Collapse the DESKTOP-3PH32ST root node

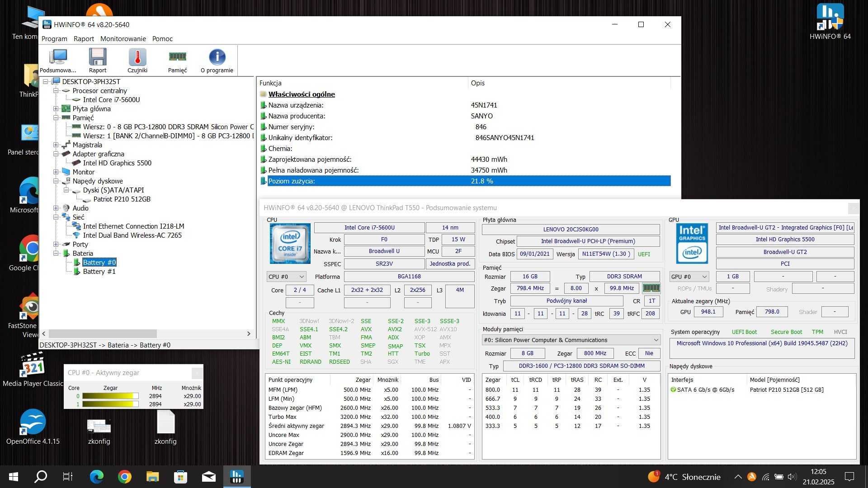tap(46, 82)
